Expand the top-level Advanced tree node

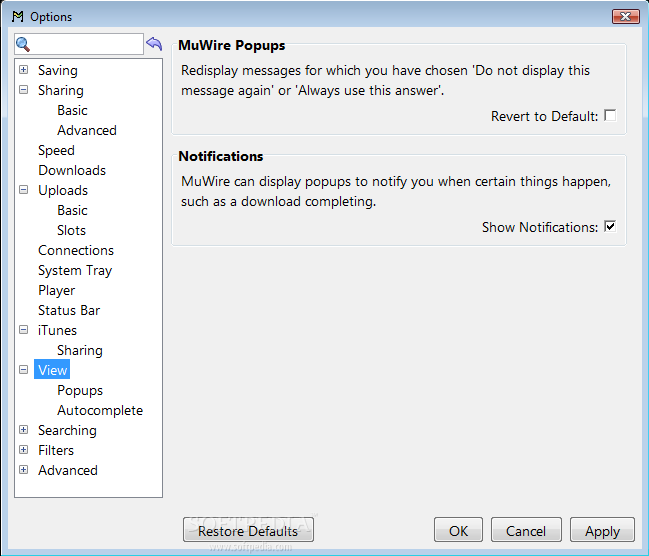pyautogui.click(x=24, y=469)
